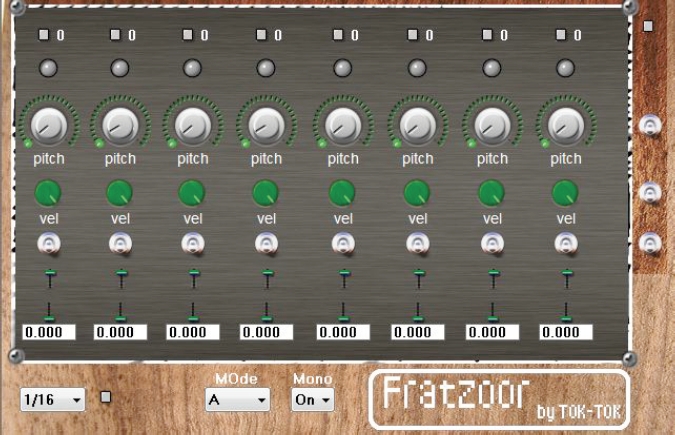The height and width of the screenshot is (435, 675).
Task: Click the upper mini slider of step 4
Action: (x=268, y=278)
